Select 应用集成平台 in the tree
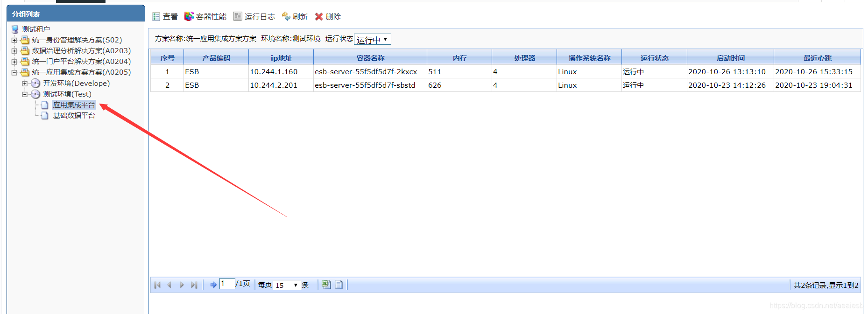 click(x=74, y=105)
